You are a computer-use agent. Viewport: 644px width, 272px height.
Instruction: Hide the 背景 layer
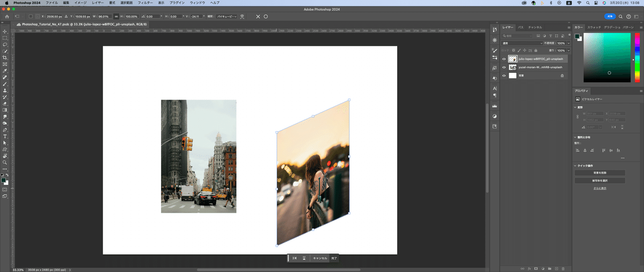tap(504, 76)
